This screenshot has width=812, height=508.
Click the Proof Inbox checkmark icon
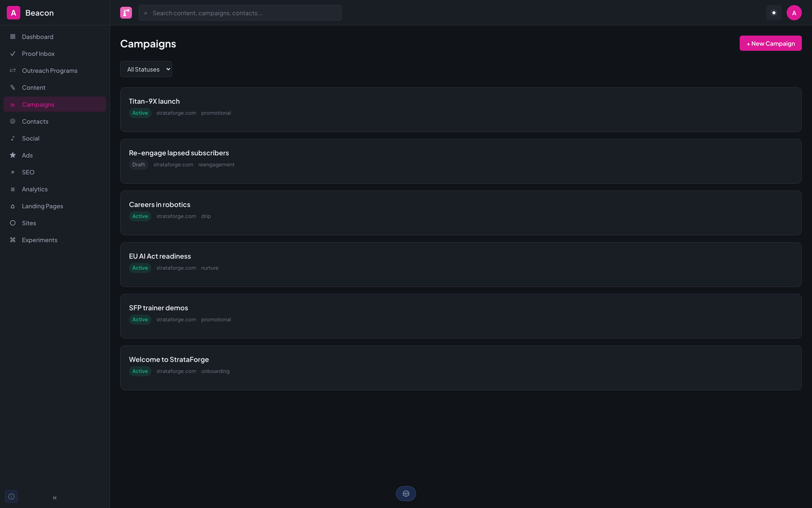tap(12, 54)
